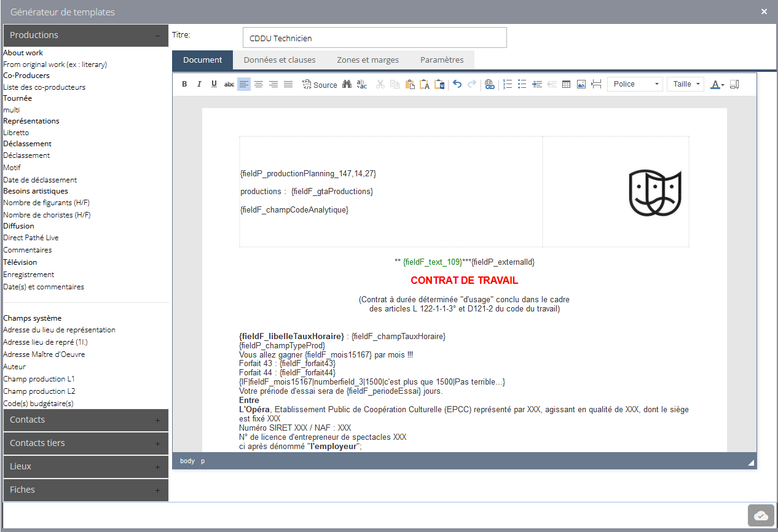The width and height of the screenshot is (778, 532).
Task: Click the Source button in toolbar
Action: (320, 84)
